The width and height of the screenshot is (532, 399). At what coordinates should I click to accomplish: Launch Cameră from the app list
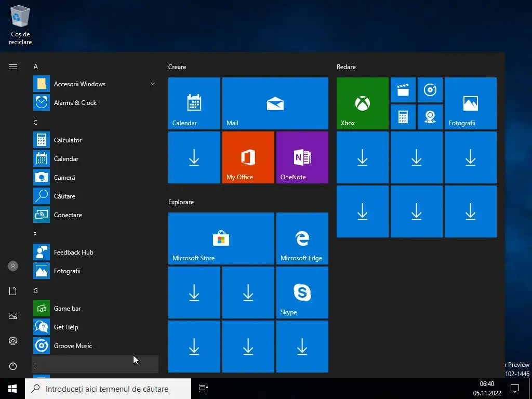click(x=95, y=177)
